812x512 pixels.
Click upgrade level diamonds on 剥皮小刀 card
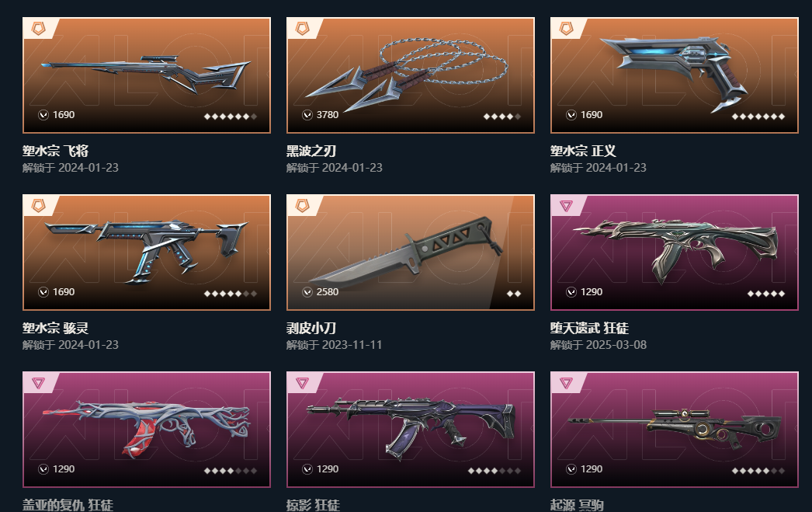(514, 294)
